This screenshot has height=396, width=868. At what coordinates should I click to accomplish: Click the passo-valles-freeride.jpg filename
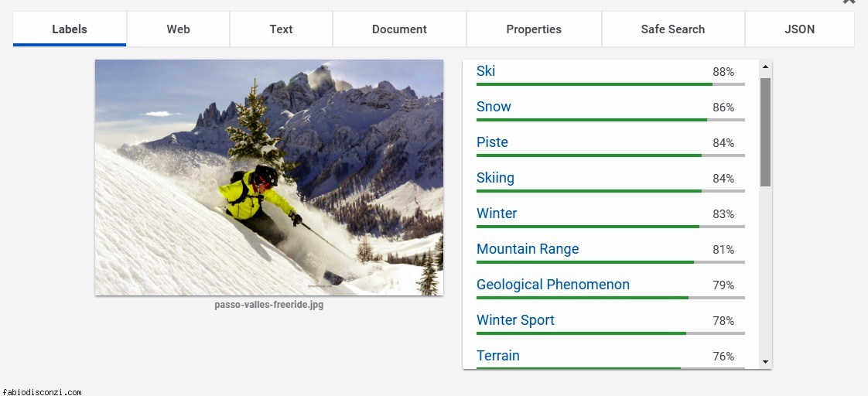click(268, 305)
